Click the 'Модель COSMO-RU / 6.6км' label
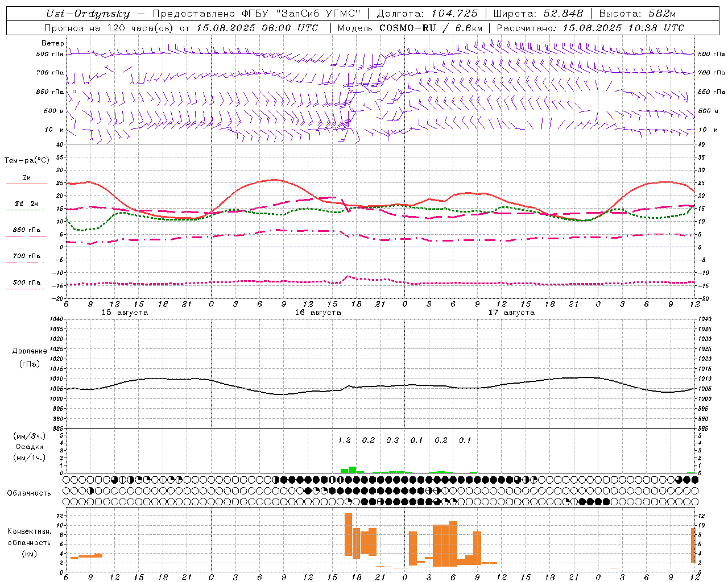This screenshot has height=582, width=728. coord(410,28)
